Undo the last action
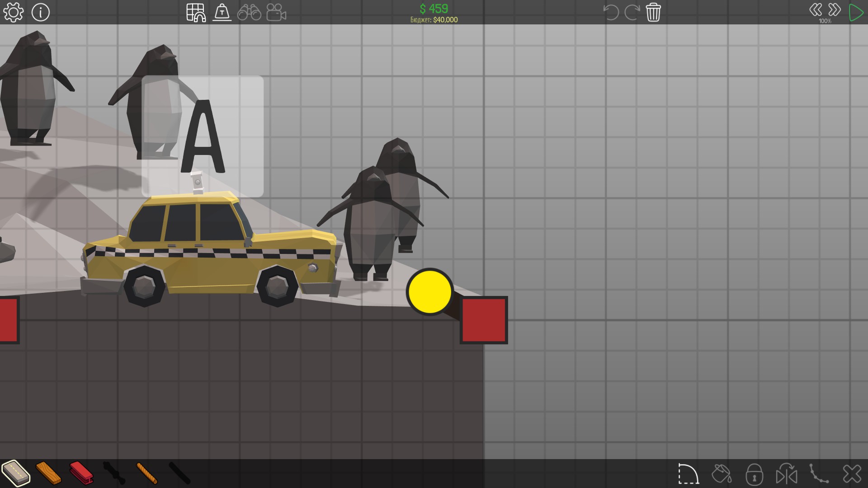Viewport: 868px width, 488px height. point(611,12)
